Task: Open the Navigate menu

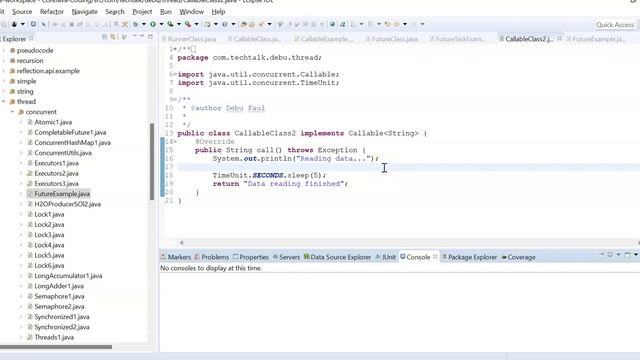Action: pyautogui.click(x=84, y=12)
